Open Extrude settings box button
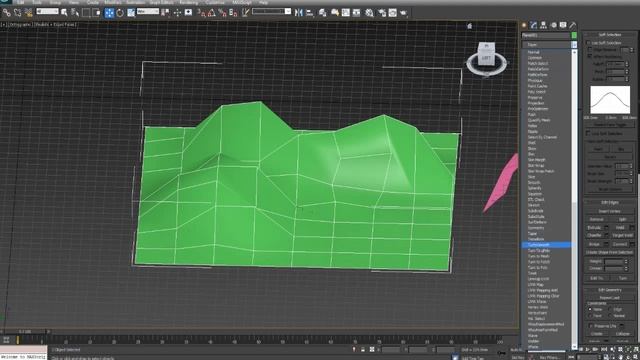The width and height of the screenshot is (640, 360). pos(606,227)
